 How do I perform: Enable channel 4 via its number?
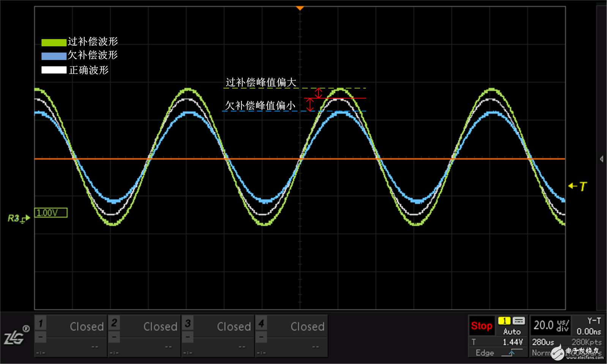click(261, 323)
